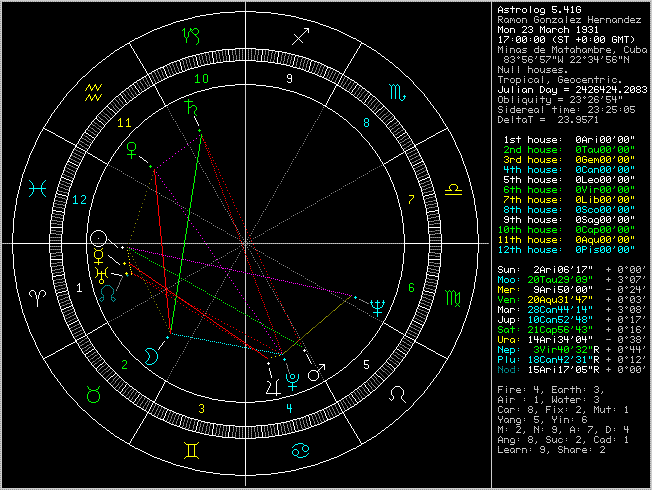652x490 pixels.
Task: Click the Sagittarius arrow glyph
Action: point(301,36)
